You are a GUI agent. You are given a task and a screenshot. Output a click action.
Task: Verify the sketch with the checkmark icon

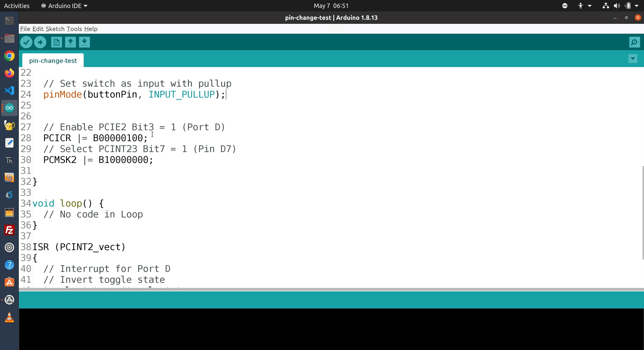click(x=26, y=42)
